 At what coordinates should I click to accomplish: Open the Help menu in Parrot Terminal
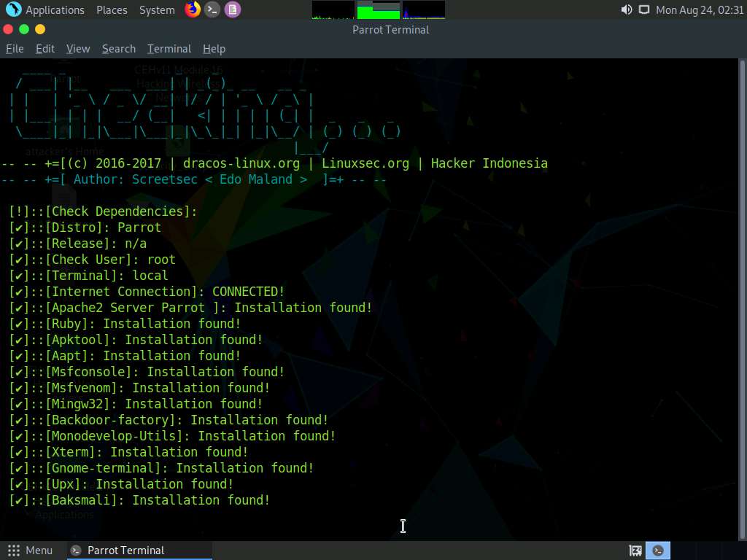coord(214,49)
